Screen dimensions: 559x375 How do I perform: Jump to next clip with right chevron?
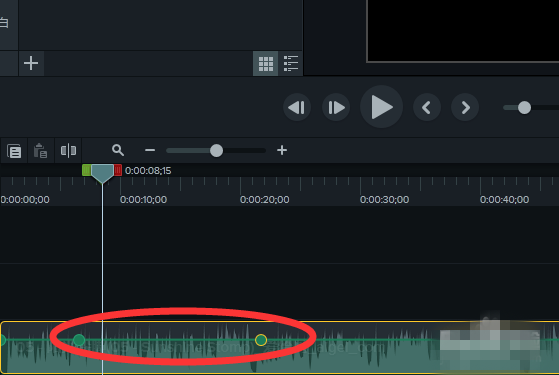[x=465, y=107]
